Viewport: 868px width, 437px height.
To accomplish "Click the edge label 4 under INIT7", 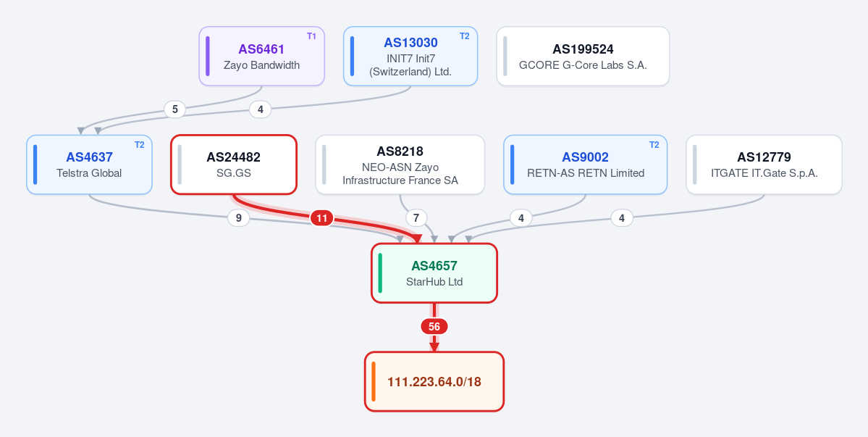I will (x=260, y=109).
